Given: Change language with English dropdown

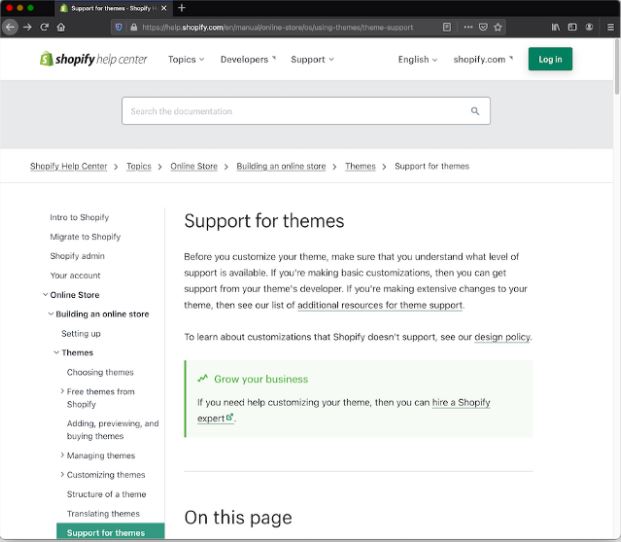Looking at the screenshot, I should point(417,59).
